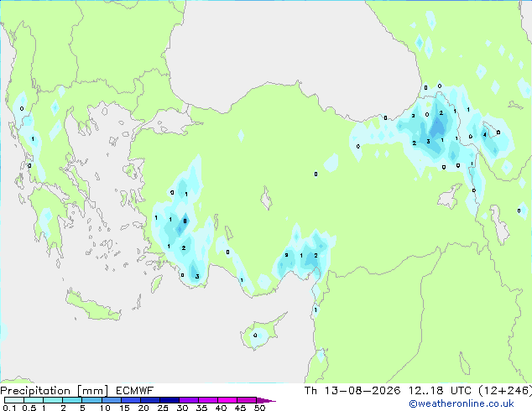Click legend scale label '25'
532x411 pixels.
point(163,408)
